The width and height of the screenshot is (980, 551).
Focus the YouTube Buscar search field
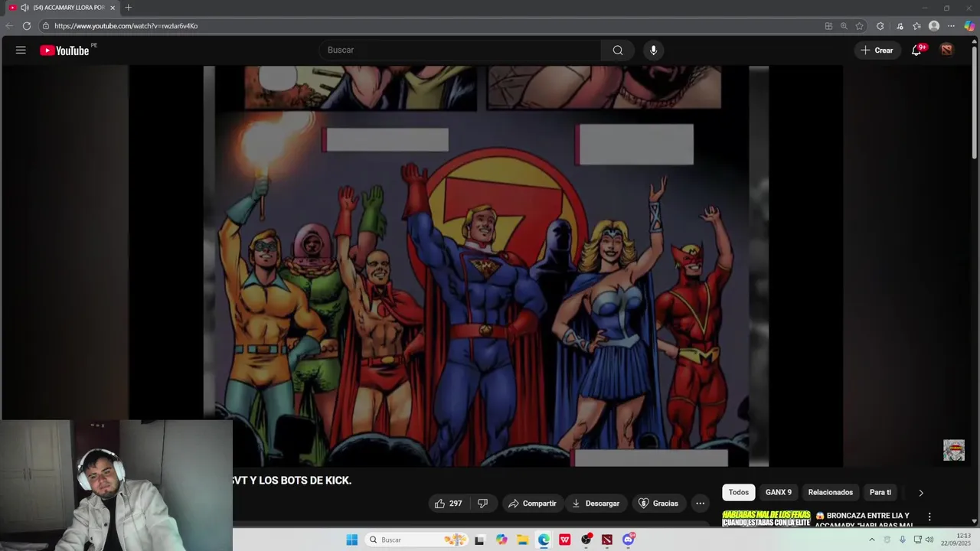461,50
